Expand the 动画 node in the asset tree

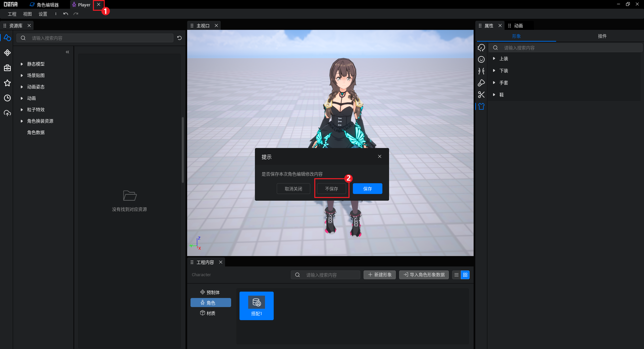coord(22,98)
